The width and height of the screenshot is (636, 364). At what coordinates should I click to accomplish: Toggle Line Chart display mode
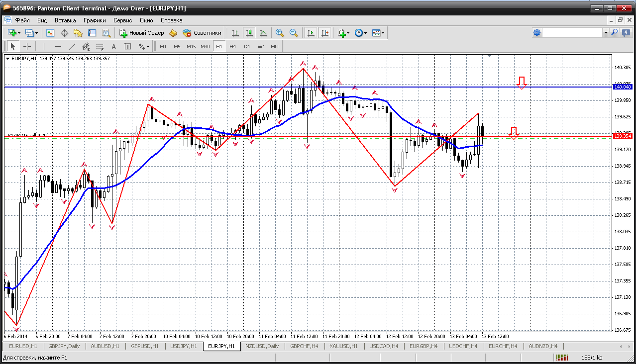click(x=263, y=33)
